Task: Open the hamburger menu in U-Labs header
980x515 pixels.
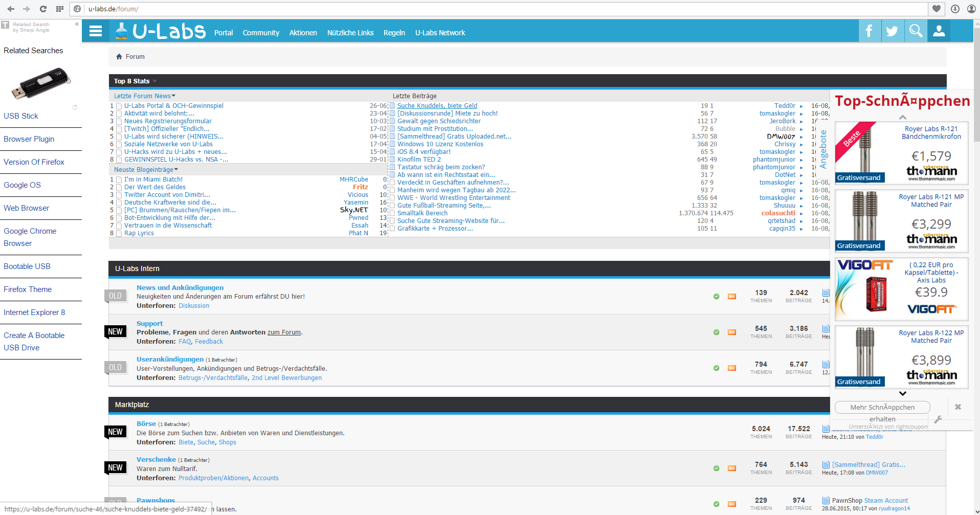Action: point(96,32)
